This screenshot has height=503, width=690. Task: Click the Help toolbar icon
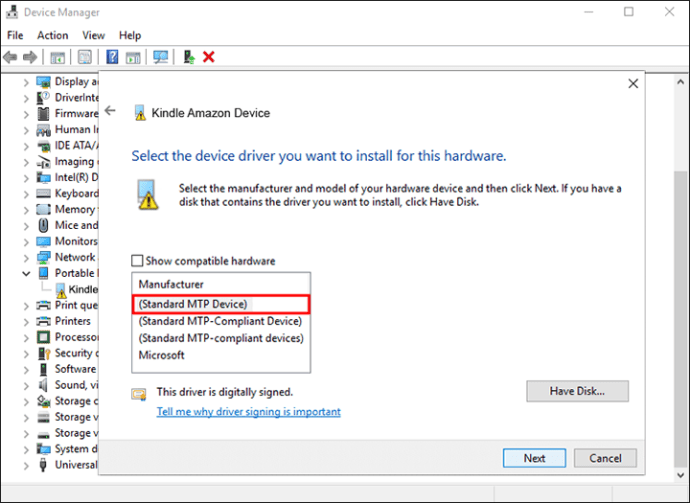click(x=113, y=57)
